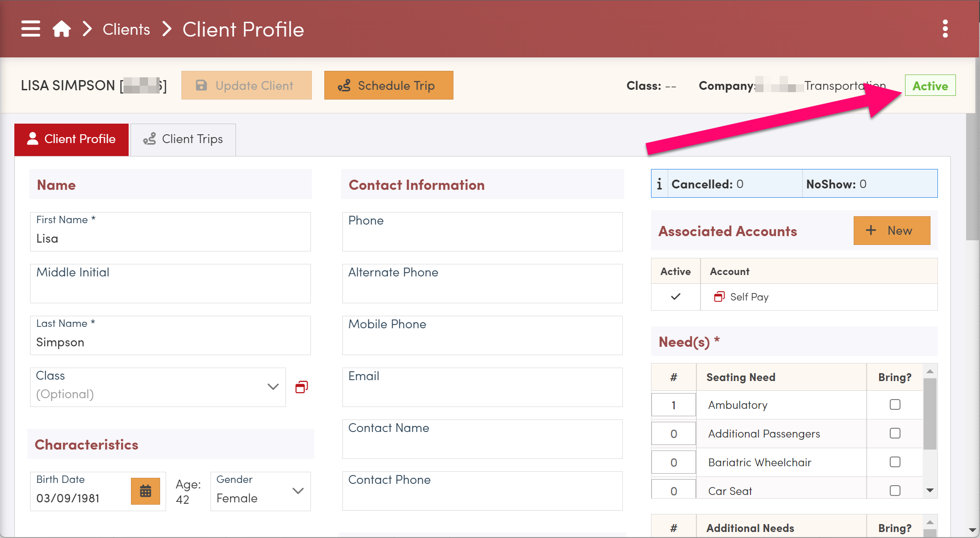The width and height of the screenshot is (980, 538).
Task: Add a New associated account
Action: click(x=892, y=231)
